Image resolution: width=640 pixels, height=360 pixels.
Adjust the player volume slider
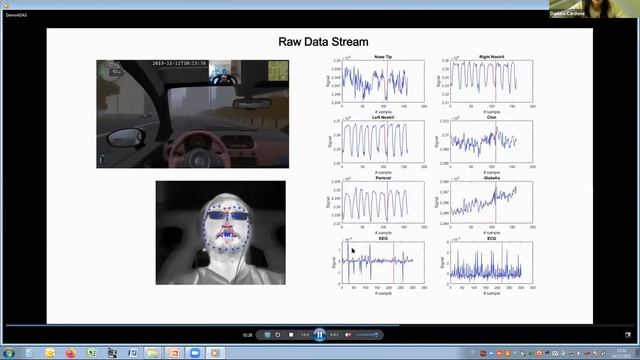367,335
